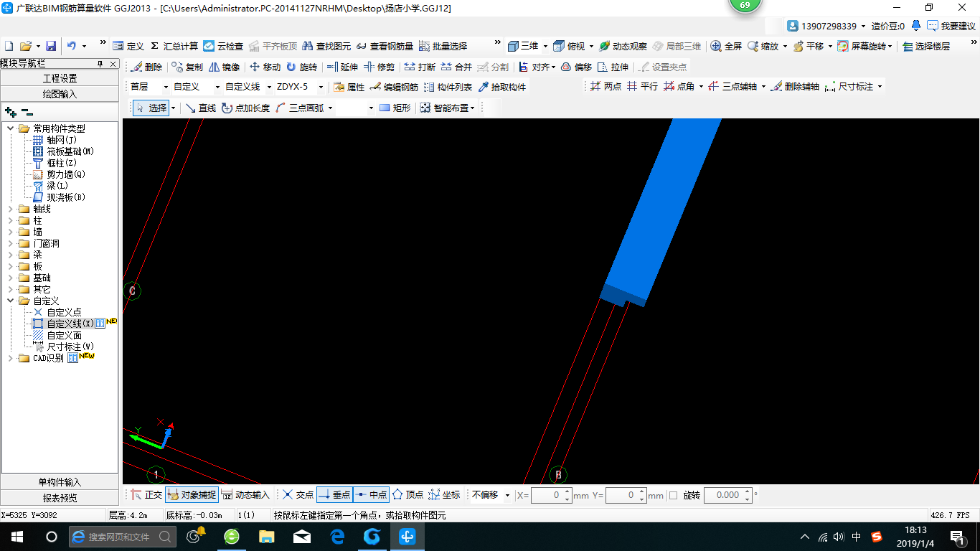Click 删除辅轴 delete auxiliary axis
Screen dimensions: 980x551
(795, 86)
